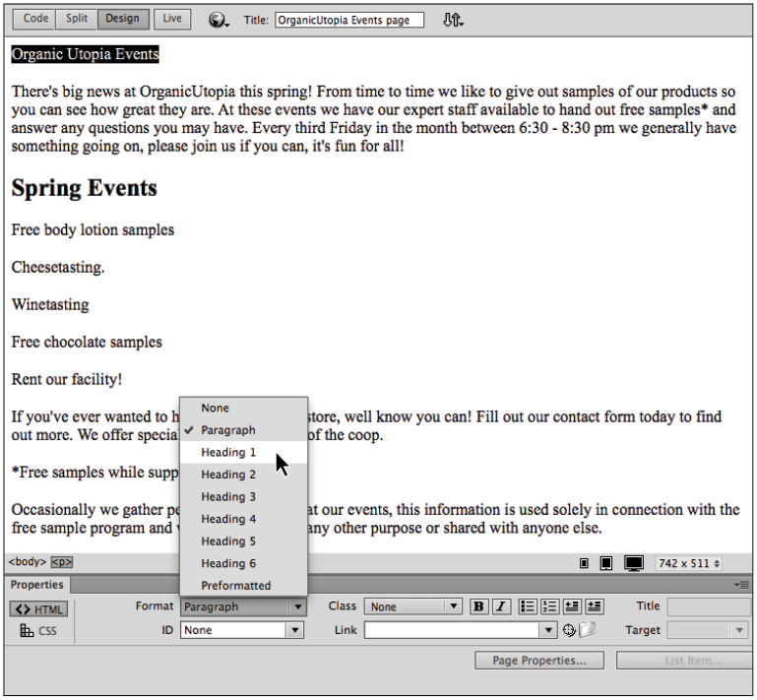Open preview in browser globe icon
This screenshot has width=757, height=700.
point(219,20)
